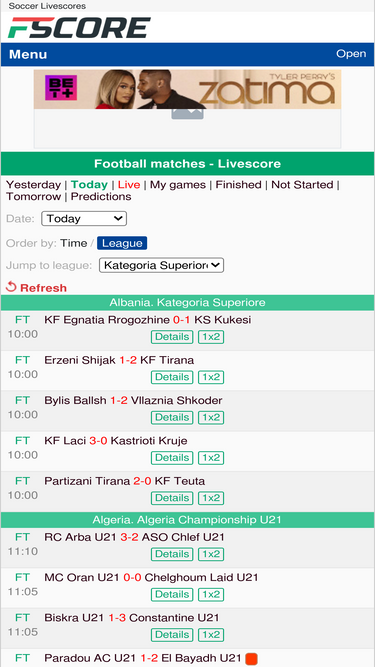Click the red Refresh arrow icon
This screenshot has height=667, width=375.
[11, 287]
